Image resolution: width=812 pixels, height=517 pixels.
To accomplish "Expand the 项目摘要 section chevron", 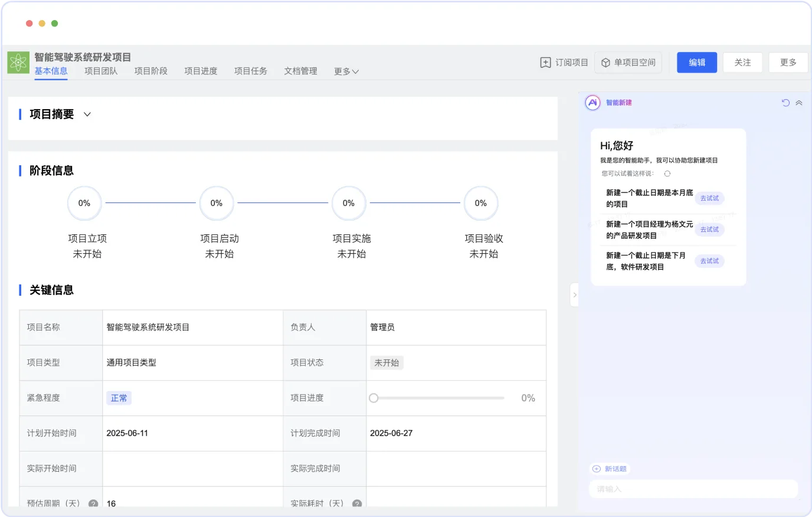I will click(87, 114).
